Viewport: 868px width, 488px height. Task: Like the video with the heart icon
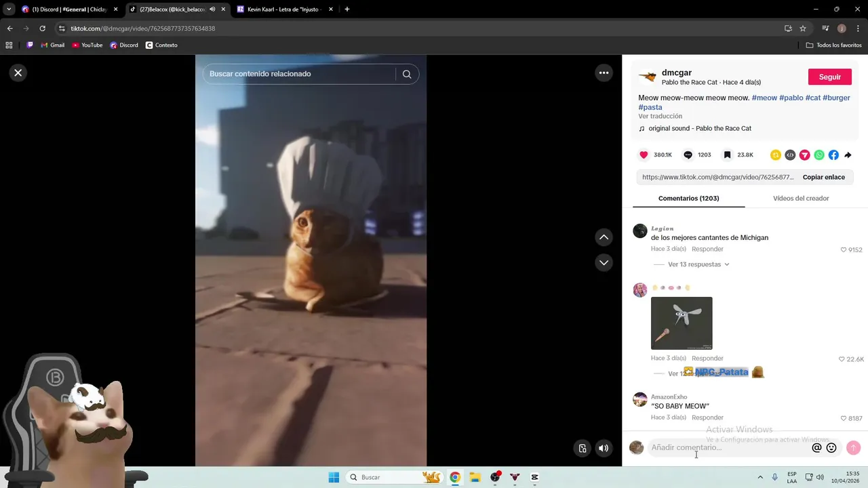tap(644, 155)
